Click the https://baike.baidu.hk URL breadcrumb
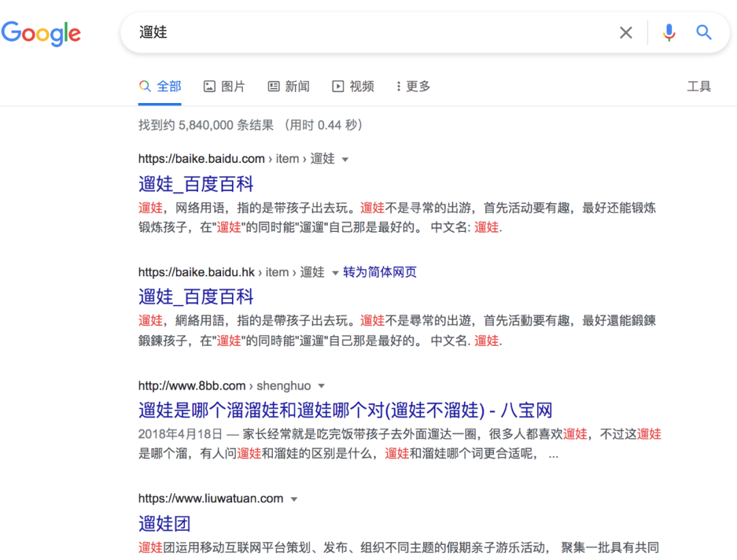Screen dimensions: 737x560 pyautogui.click(x=231, y=272)
